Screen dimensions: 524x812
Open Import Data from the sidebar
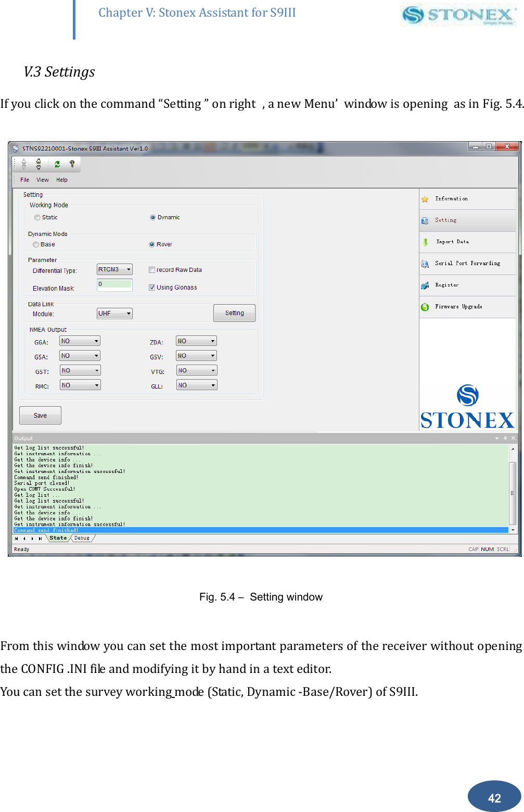[x=451, y=242]
